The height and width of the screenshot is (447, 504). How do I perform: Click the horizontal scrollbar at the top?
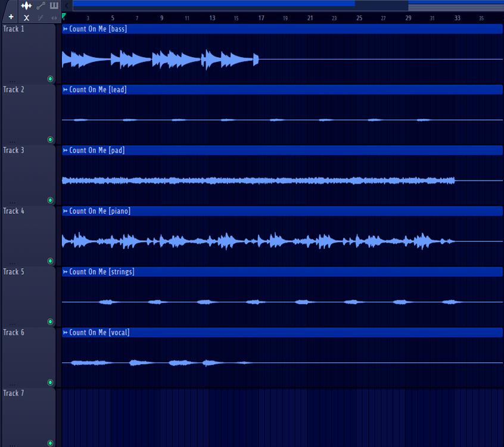coord(238,5)
